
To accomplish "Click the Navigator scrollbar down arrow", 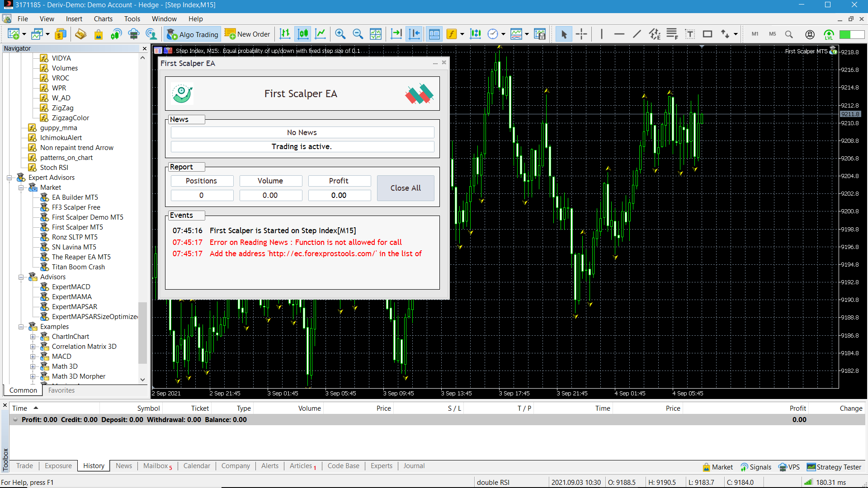I will point(143,380).
